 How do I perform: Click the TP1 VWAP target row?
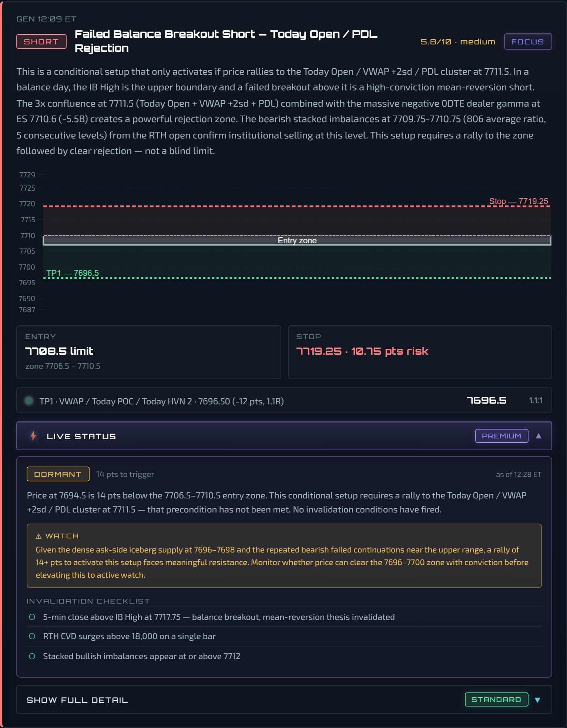coord(284,401)
